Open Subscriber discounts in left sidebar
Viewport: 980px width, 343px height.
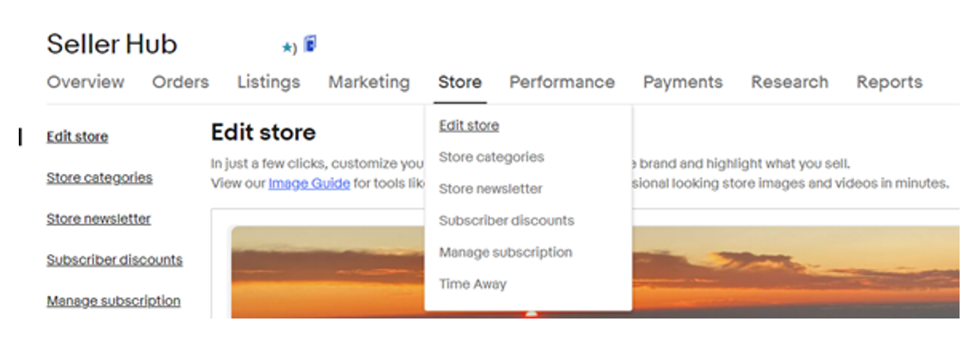click(114, 260)
